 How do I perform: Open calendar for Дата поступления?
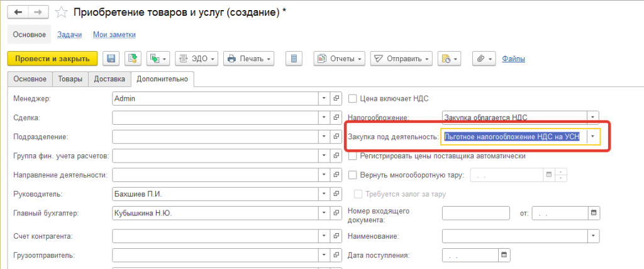(x=504, y=255)
